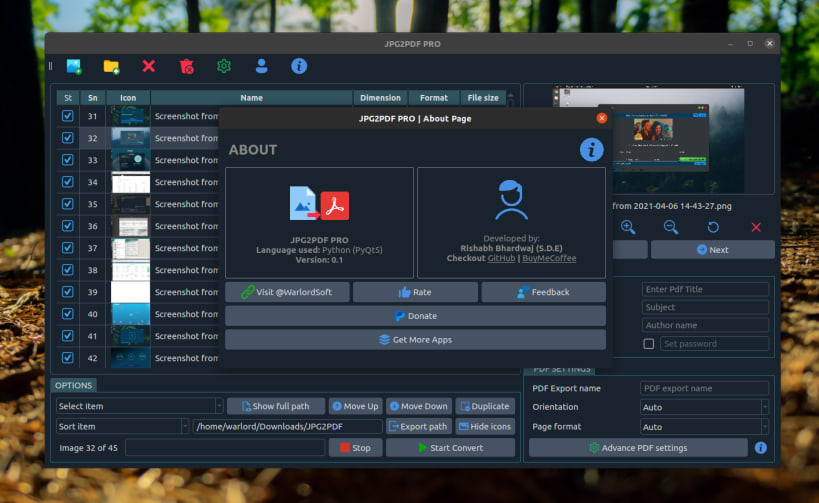
Task: Click the Move Up button
Action: coord(356,406)
